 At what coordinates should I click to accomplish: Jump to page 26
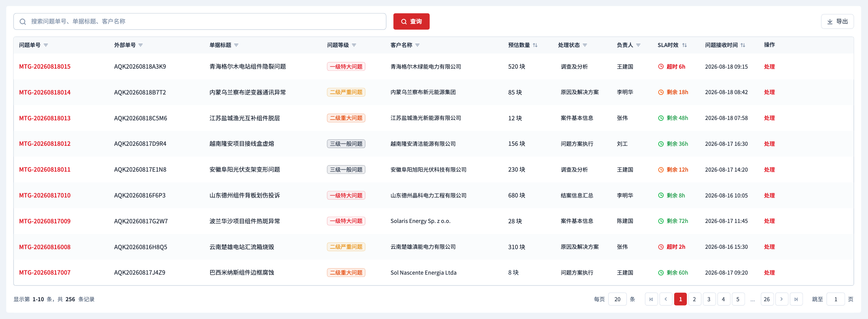[767, 299]
